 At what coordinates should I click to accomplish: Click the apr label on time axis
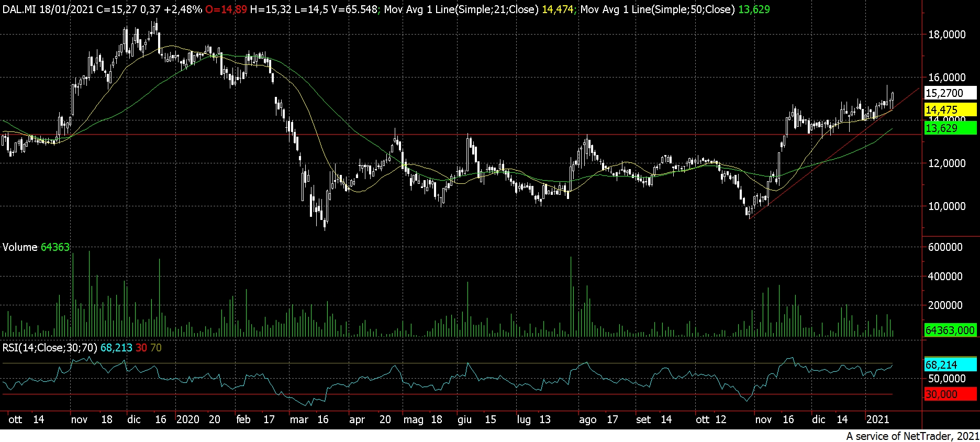(357, 419)
